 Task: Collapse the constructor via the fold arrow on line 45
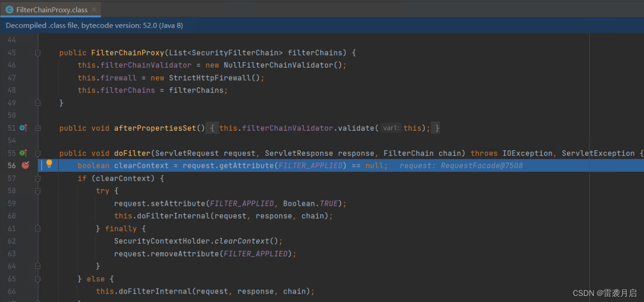[x=38, y=52]
